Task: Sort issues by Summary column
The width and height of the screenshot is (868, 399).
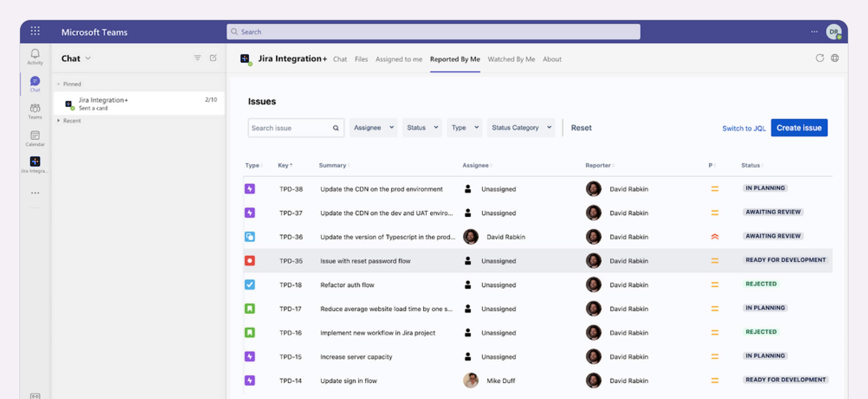Action: (334, 165)
